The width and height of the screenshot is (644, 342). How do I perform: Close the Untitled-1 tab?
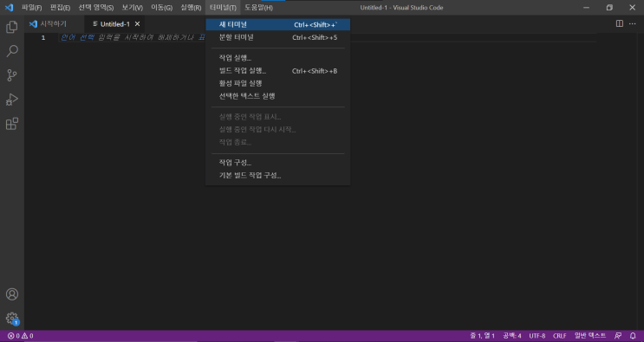(137, 24)
